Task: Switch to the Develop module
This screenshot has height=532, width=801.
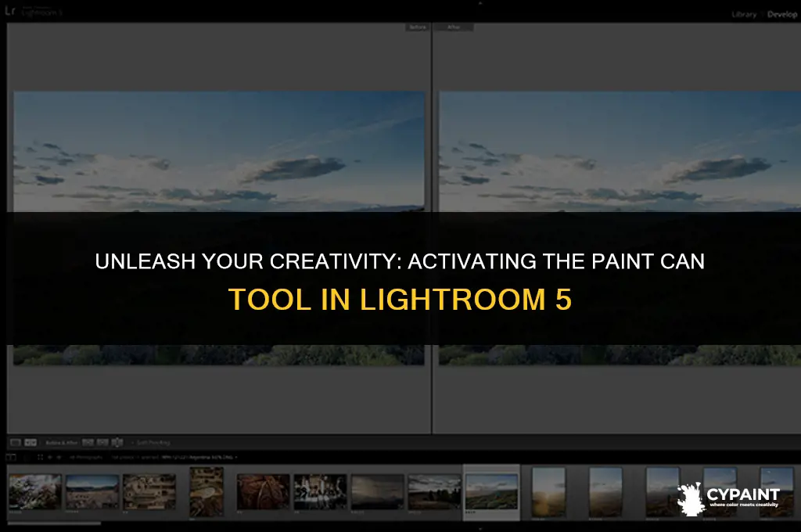Action: (781, 14)
